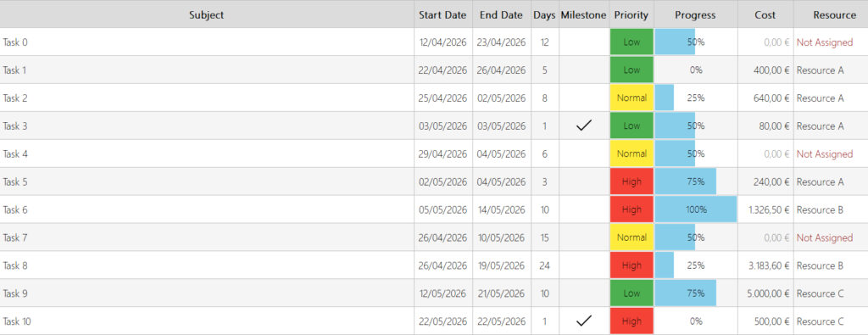This screenshot has width=868, height=335.
Task: Select the Task 1 subject cell
Action: pyautogui.click(x=207, y=70)
